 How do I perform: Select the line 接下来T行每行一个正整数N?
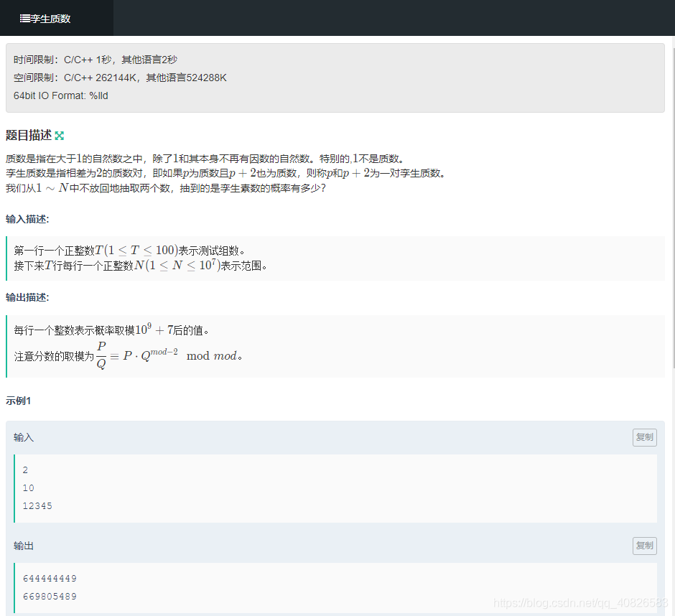pyautogui.click(x=140, y=265)
